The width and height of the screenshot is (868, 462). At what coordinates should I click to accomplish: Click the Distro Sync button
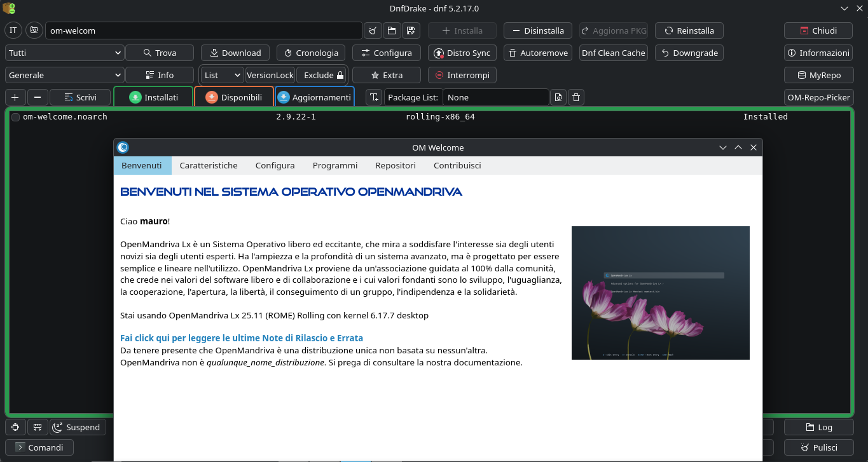462,53
